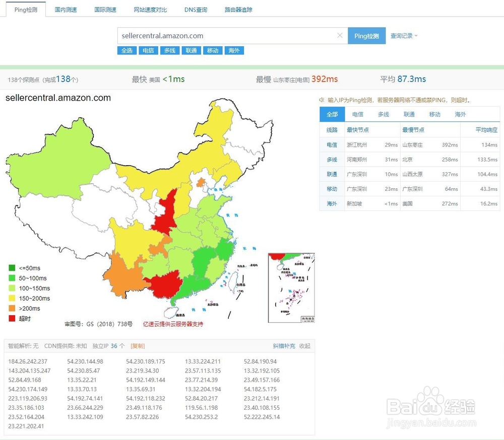
Task: Select 联通 tab in results table
Action: [x=409, y=114]
